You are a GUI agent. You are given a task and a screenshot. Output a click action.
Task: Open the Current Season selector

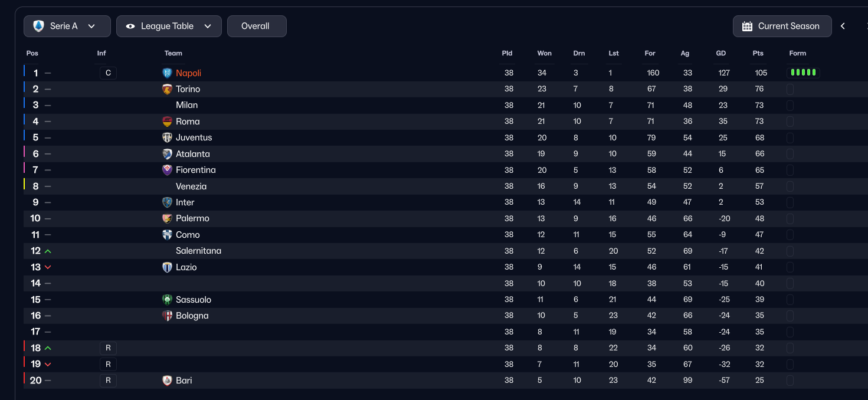(x=782, y=26)
